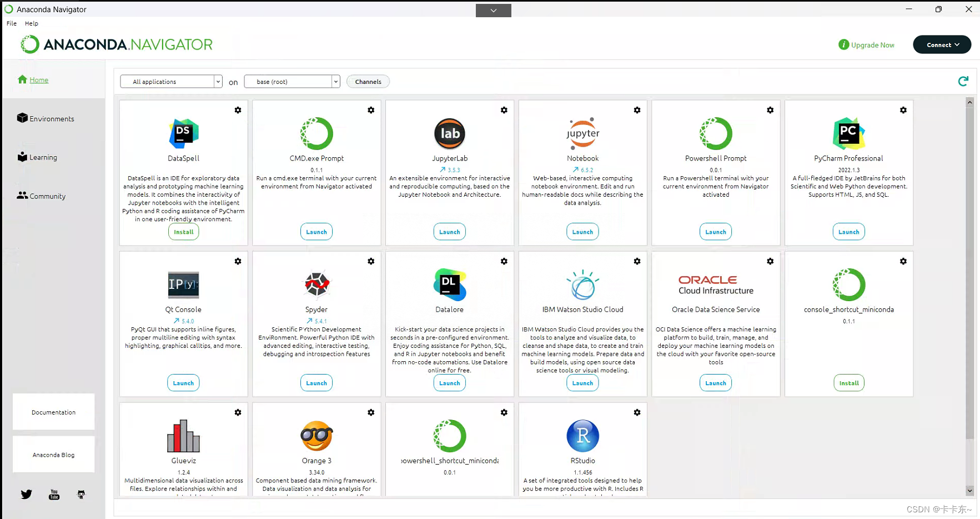Screen dimensions: 980x519
Task: Click the Datalore app logo
Action: click(450, 285)
